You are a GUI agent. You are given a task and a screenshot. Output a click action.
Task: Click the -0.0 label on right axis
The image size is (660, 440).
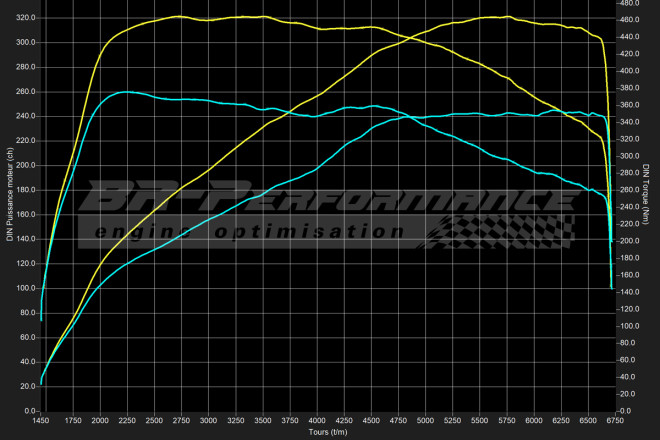click(625, 410)
